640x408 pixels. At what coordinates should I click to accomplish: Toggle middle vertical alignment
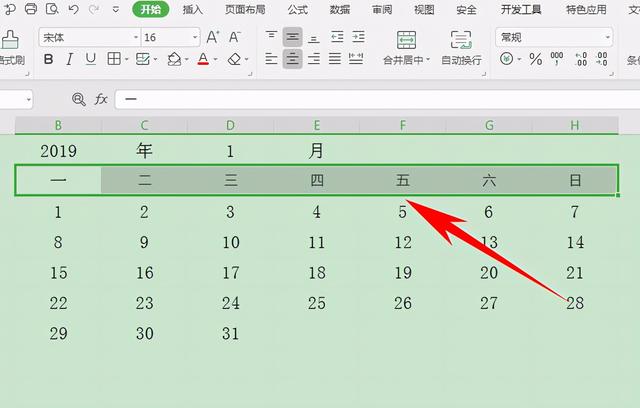click(x=292, y=37)
